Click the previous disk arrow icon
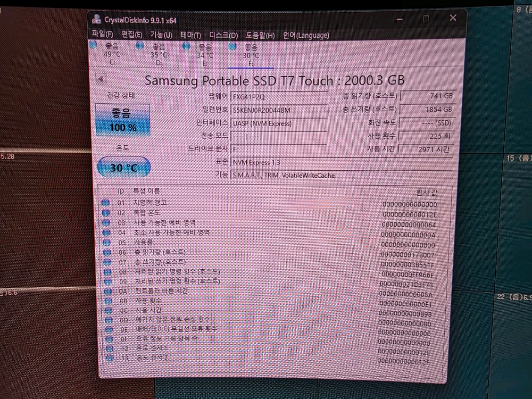 (101, 80)
